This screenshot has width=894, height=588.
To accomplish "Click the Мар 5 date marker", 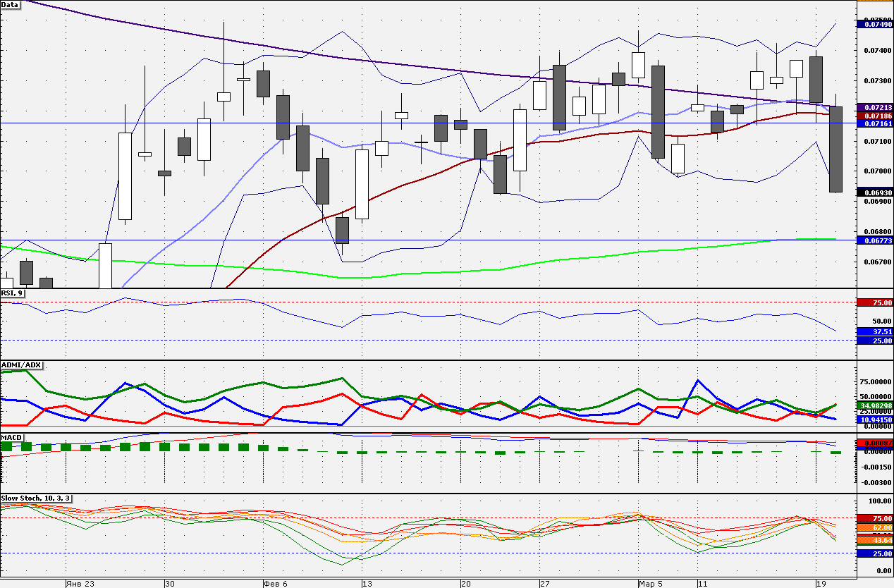I will click(650, 584).
